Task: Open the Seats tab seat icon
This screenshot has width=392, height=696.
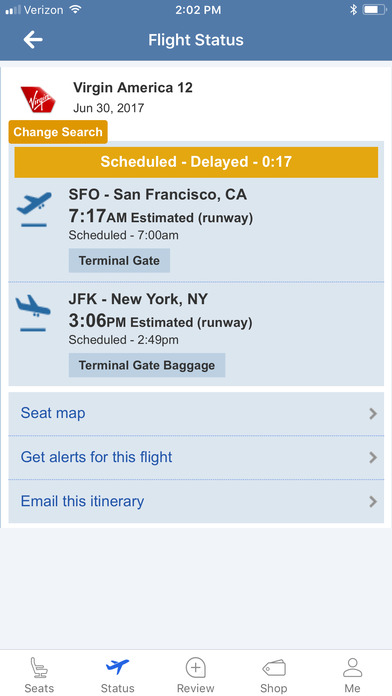Action: tap(39, 667)
